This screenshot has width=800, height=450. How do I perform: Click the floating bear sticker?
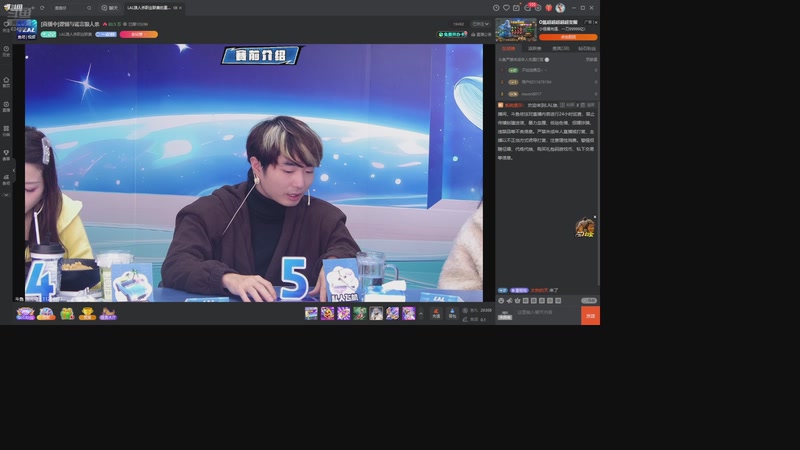tap(585, 228)
